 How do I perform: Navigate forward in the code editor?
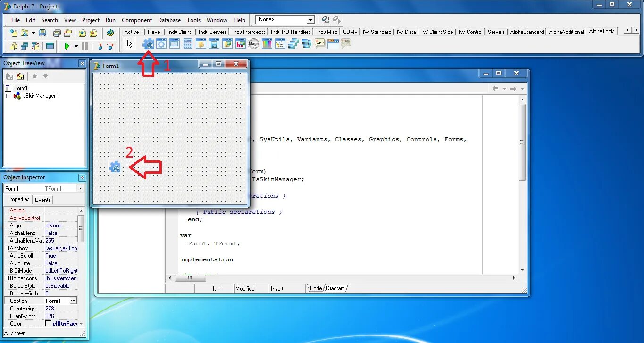(x=513, y=88)
